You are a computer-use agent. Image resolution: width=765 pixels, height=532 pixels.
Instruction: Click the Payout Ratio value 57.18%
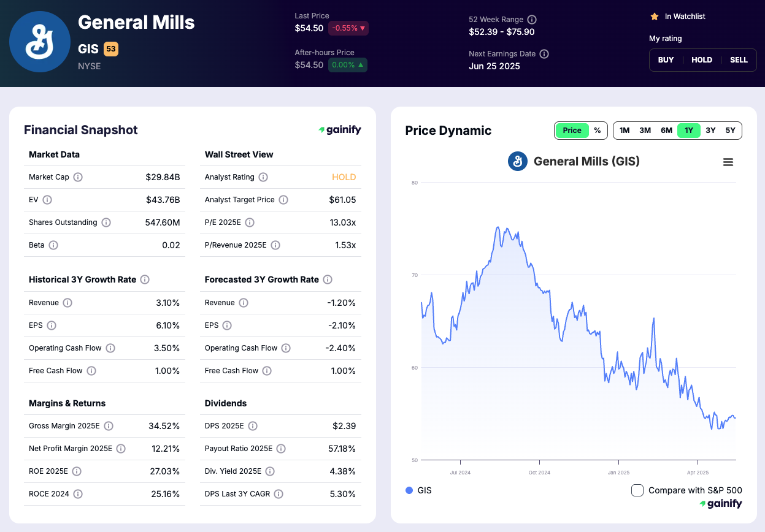342,449
